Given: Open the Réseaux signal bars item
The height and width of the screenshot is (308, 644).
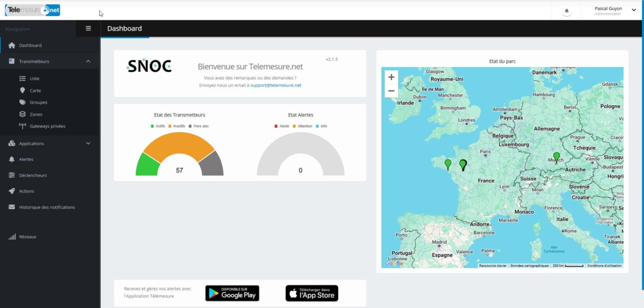Looking at the screenshot, I should 27,237.
